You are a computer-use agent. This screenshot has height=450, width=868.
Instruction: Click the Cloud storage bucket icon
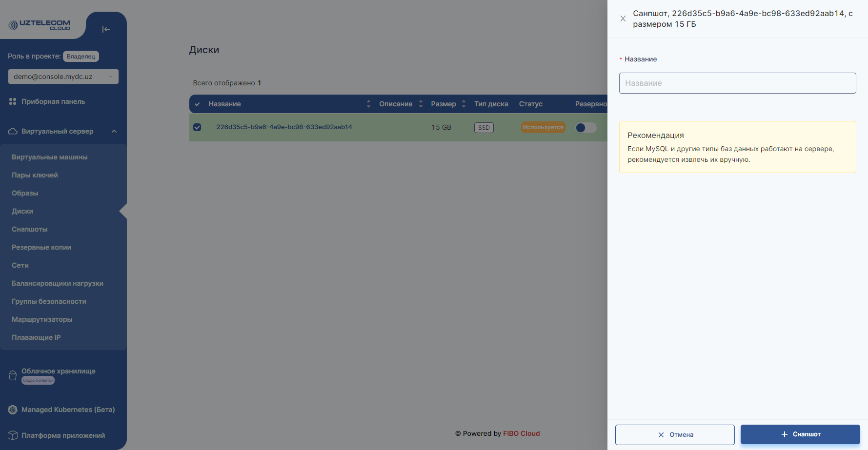(x=13, y=375)
